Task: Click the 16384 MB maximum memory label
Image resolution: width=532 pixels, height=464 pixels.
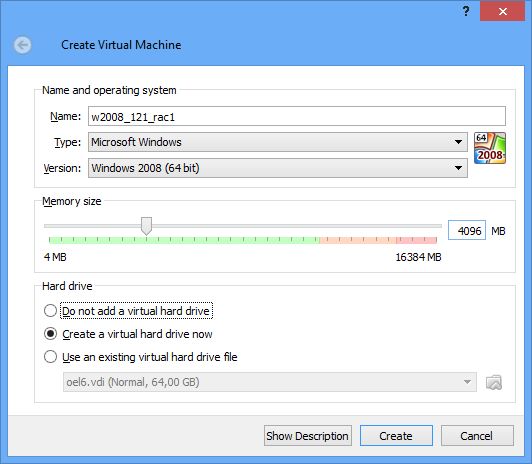Action: click(x=418, y=257)
